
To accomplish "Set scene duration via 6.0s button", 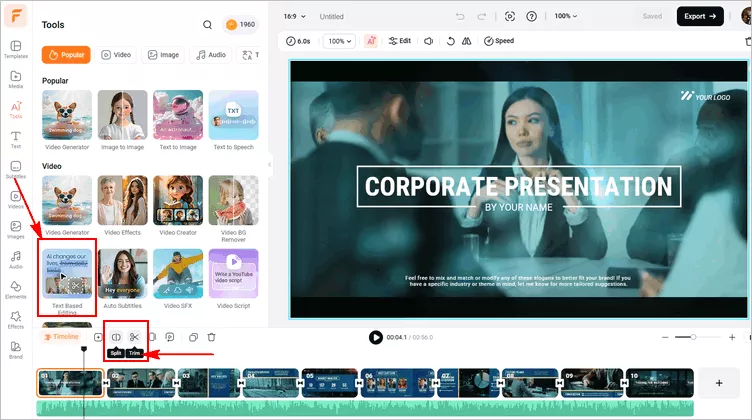I will tap(298, 41).
